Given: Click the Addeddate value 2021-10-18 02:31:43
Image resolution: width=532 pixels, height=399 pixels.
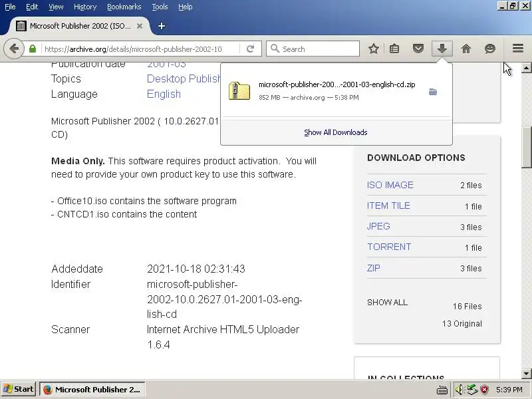Looking at the screenshot, I should (x=196, y=269).
